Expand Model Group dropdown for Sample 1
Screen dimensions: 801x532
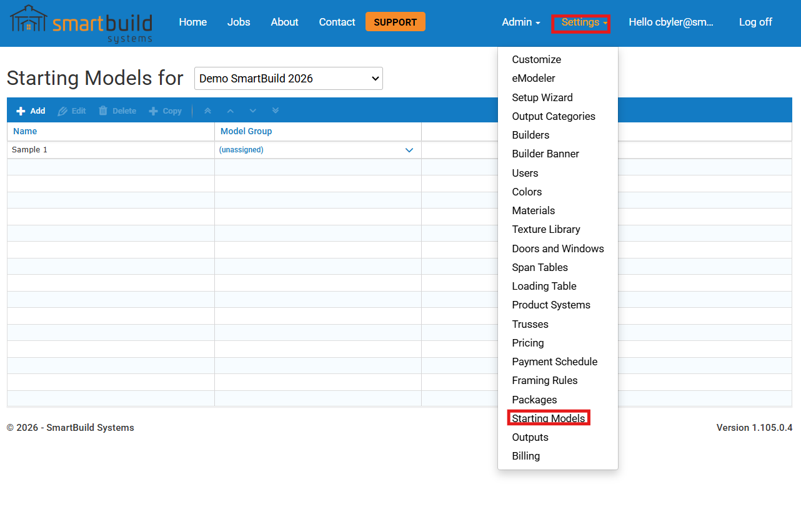pyautogui.click(x=409, y=150)
